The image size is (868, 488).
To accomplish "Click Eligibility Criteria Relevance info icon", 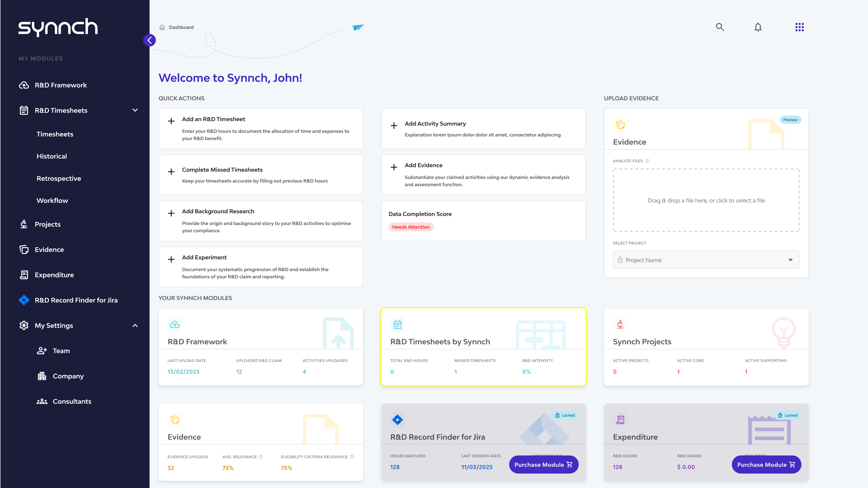I will click(x=351, y=457).
